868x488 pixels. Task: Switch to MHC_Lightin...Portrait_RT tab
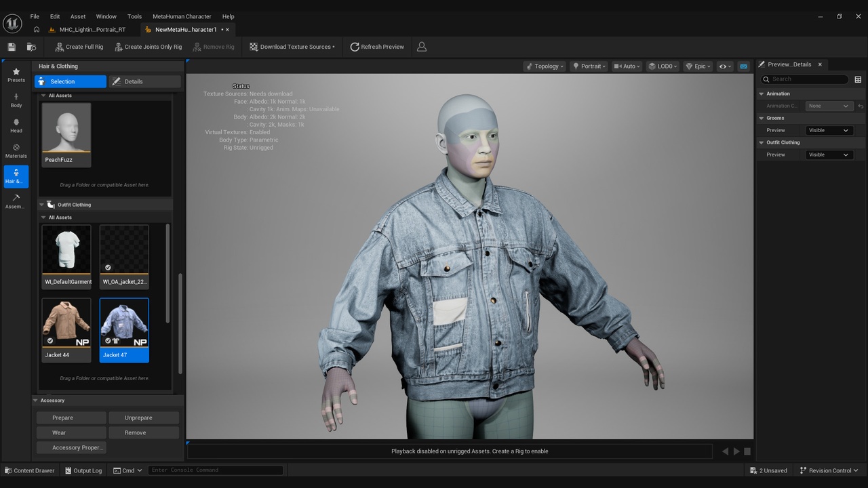point(92,30)
